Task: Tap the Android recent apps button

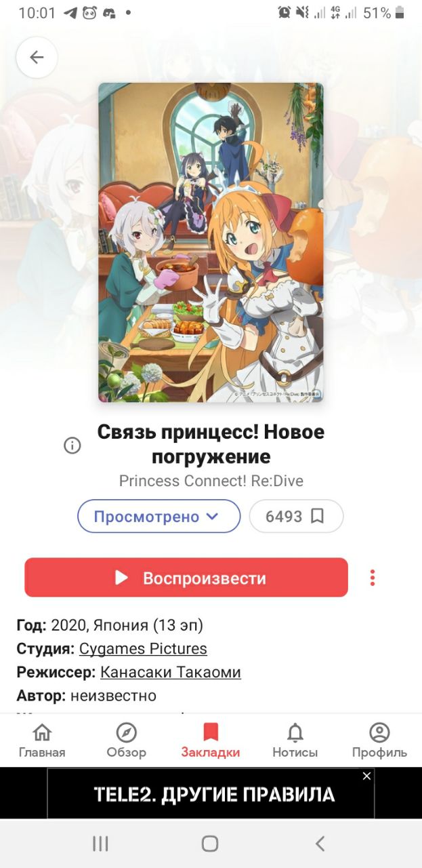Action: [100, 844]
